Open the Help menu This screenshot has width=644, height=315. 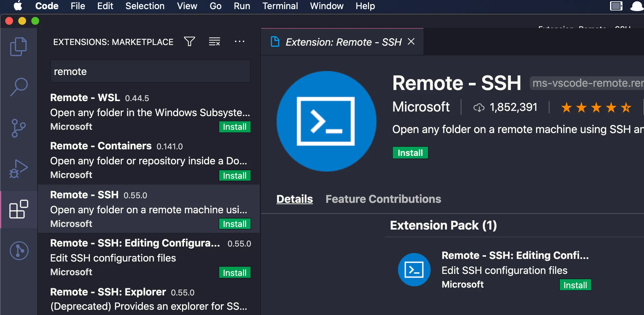(x=365, y=6)
